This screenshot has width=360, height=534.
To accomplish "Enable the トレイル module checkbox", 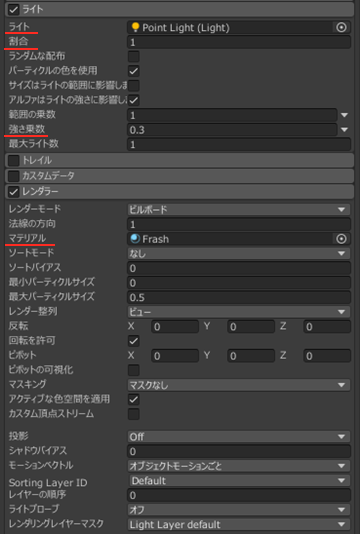I will point(13,160).
